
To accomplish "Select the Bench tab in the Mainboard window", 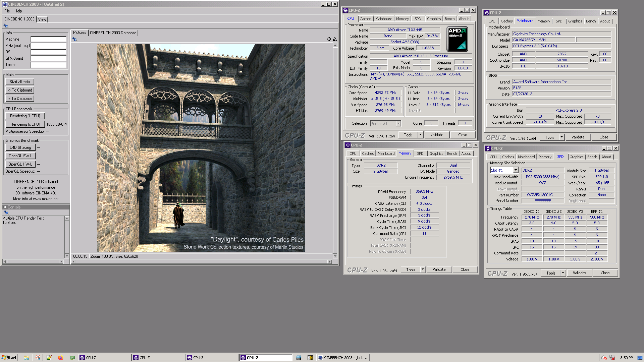I will click(591, 21).
